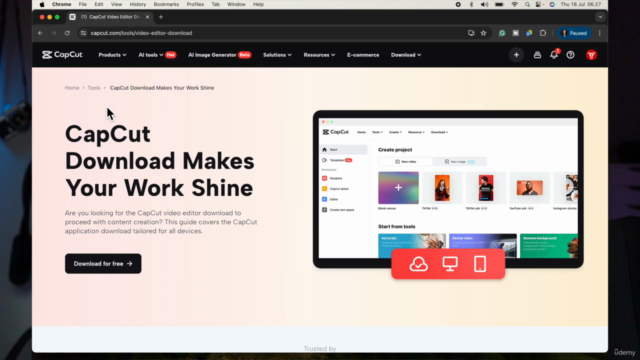The width and height of the screenshot is (640, 360).
Task: Click the CapCut editor preview image
Action: tap(448, 189)
